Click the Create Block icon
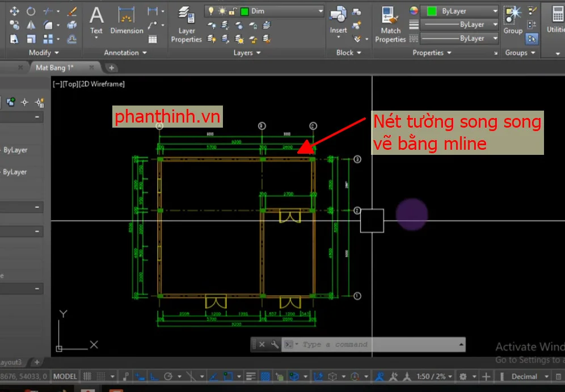Image resolution: width=565 pixels, height=392 pixels. [x=357, y=12]
